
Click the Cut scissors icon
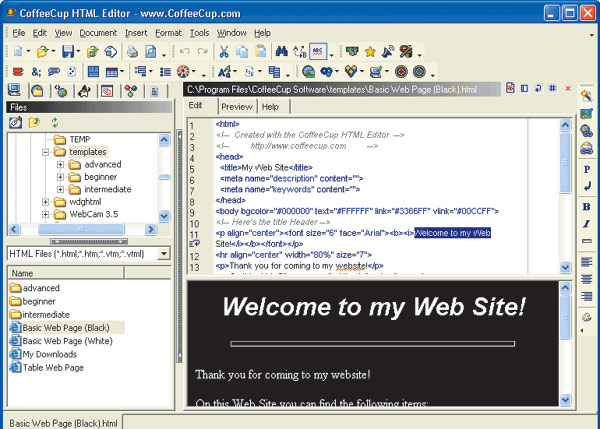(x=225, y=51)
